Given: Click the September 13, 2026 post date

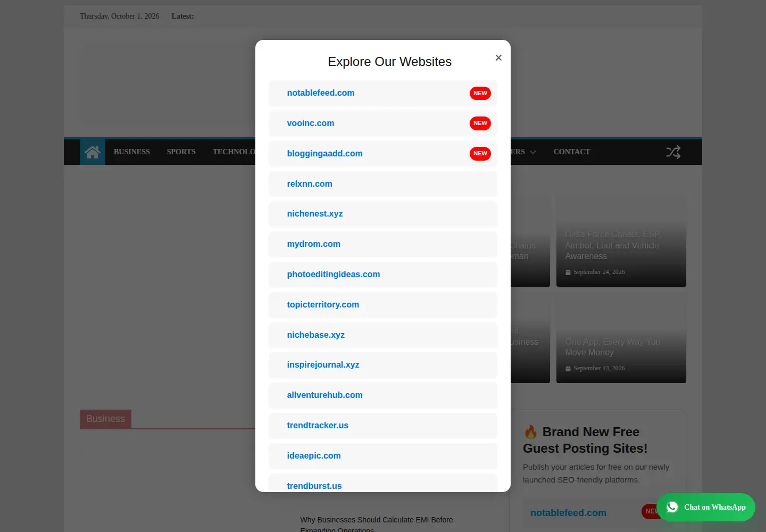Looking at the screenshot, I should (x=599, y=368).
